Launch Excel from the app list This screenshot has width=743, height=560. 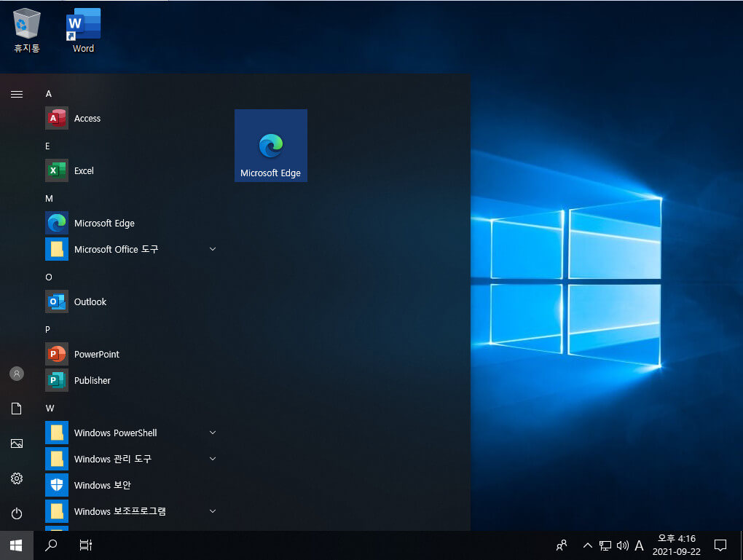(131, 170)
